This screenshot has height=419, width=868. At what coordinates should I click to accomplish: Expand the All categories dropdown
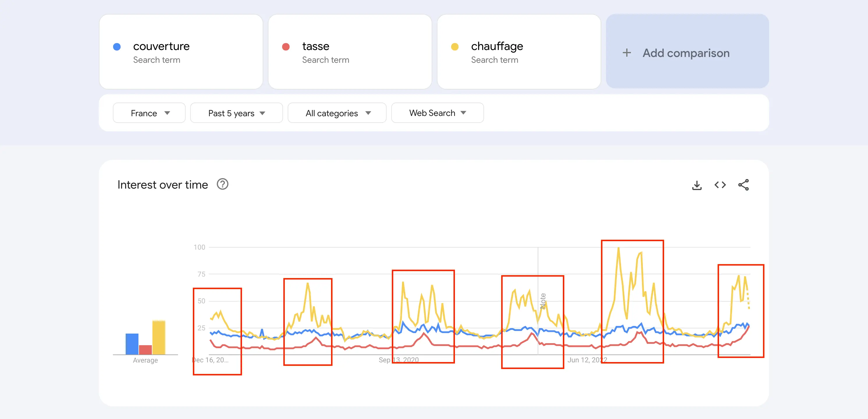(x=337, y=113)
